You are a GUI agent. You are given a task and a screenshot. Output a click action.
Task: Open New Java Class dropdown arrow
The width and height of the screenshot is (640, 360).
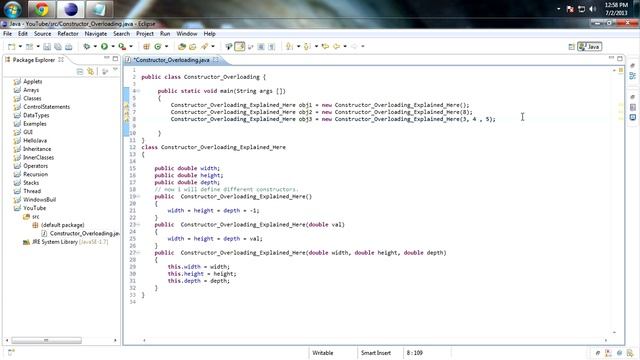pos(167,47)
